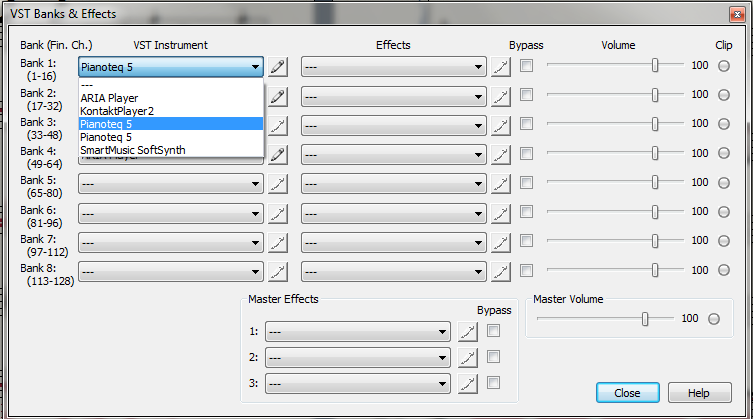Image resolution: width=753 pixels, height=419 pixels.
Task: Click Master Volume slider handle
Action: [645, 319]
